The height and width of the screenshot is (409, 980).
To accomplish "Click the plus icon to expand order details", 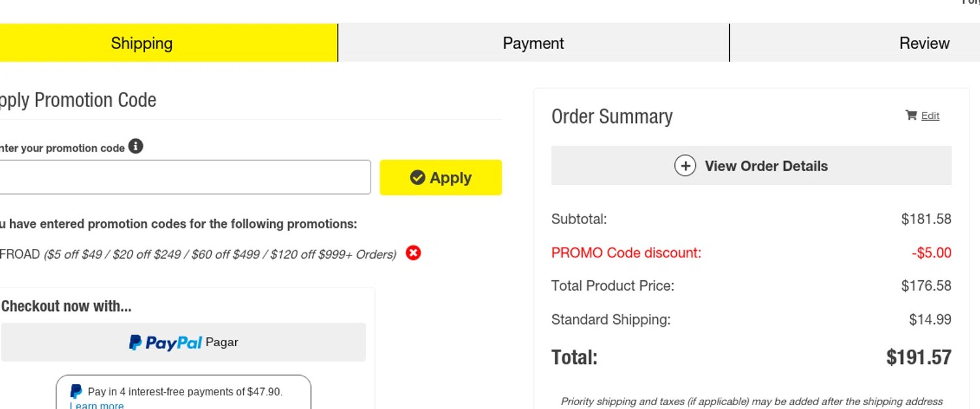I will tap(685, 166).
